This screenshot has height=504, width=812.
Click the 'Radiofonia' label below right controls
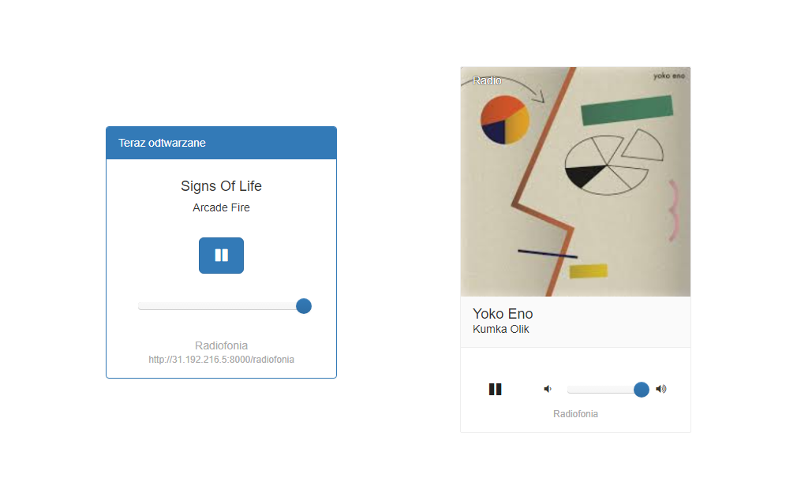(x=575, y=414)
